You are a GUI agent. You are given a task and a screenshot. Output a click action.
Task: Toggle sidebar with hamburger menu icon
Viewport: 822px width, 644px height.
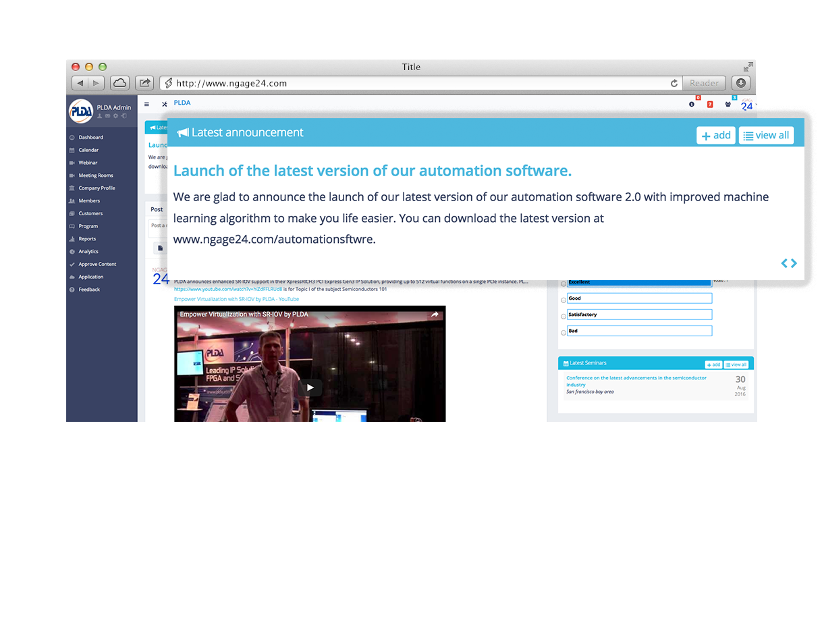(146, 104)
